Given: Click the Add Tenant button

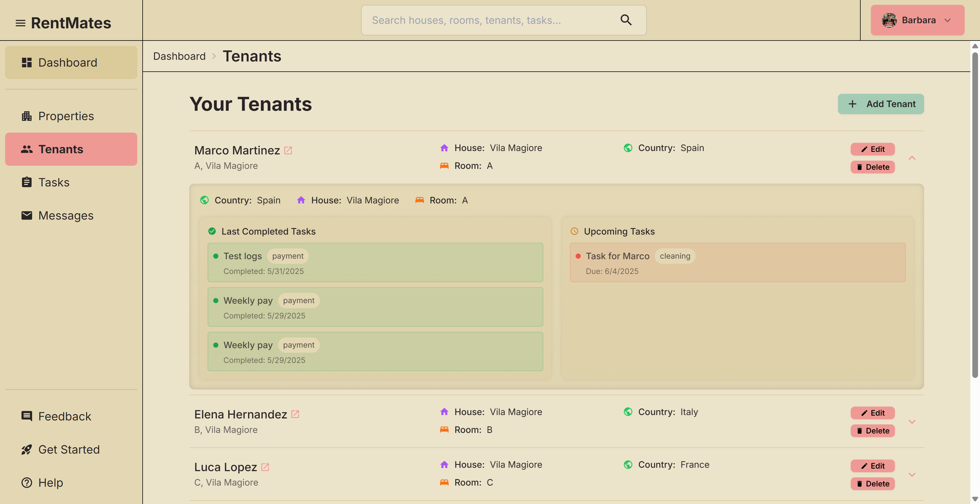Looking at the screenshot, I should 880,104.
